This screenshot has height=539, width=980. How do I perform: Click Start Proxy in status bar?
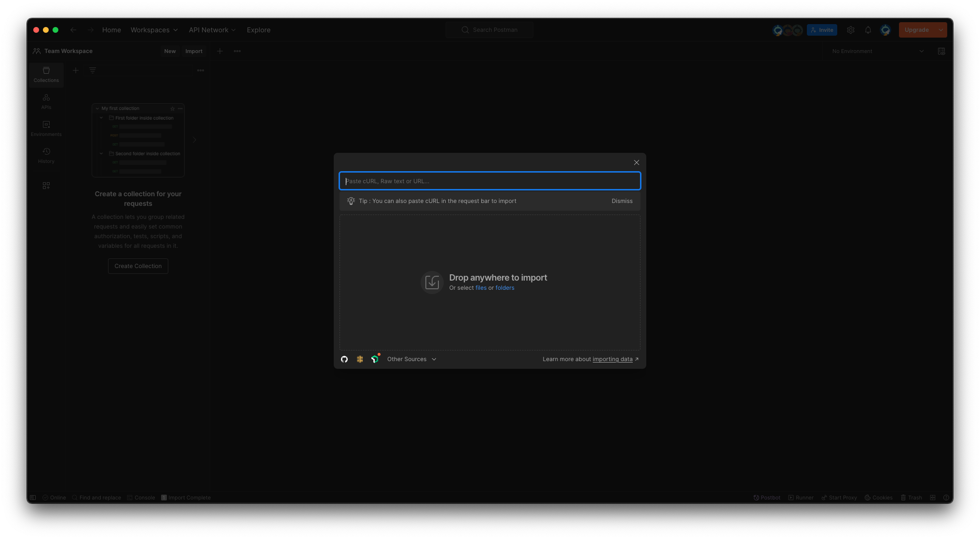pyautogui.click(x=839, y=498)
